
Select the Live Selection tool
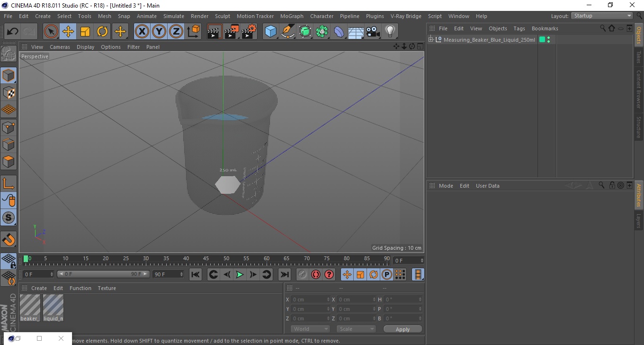click(x=51, y=32)
